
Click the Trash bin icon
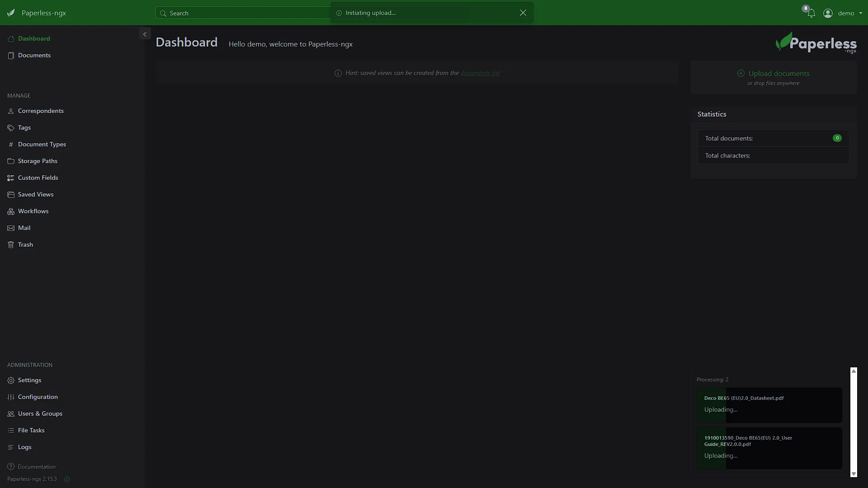click(x=11, y=244)
